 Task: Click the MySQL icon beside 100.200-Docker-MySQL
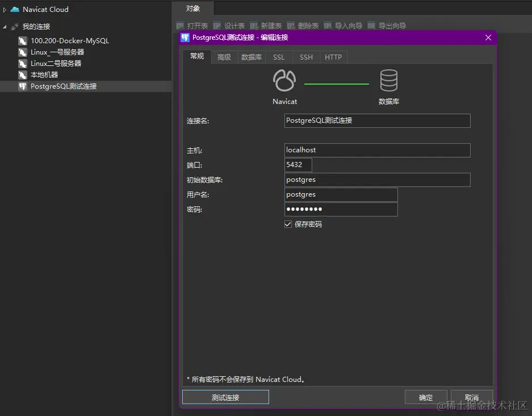[x=23, y=41]
